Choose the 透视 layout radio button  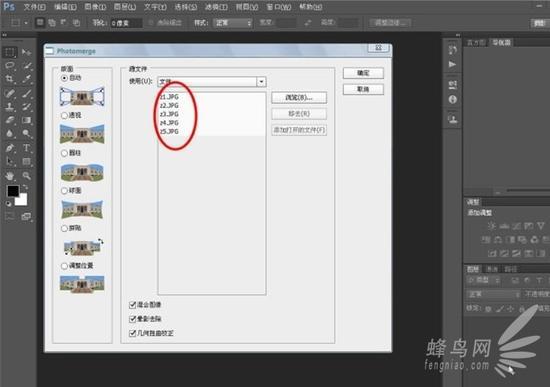pyautogui.click(x=64, y=115)
